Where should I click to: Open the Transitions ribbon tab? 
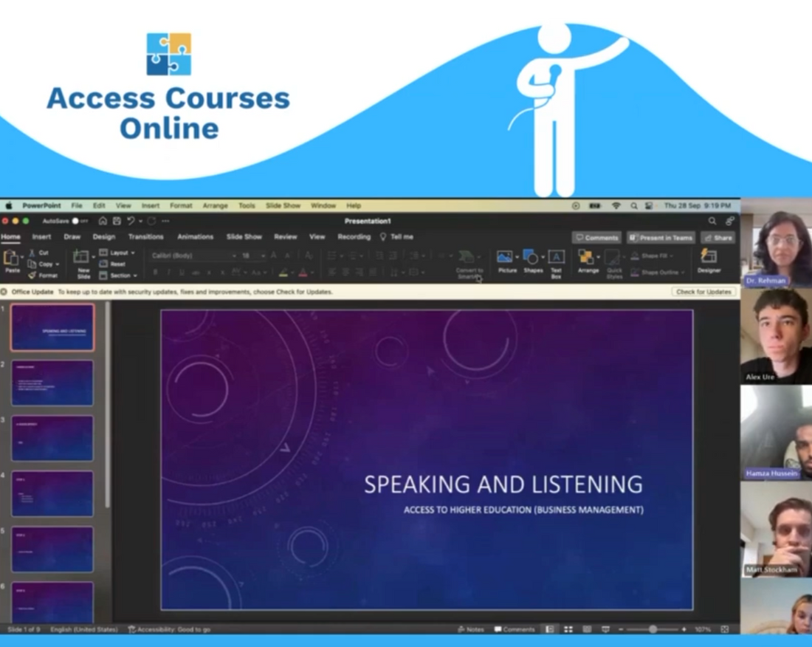pos(145,237)
